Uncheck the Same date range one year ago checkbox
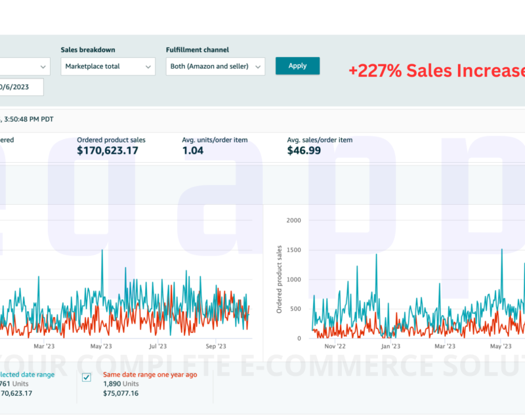This screenshot has height=420, width=525. coord(87,377)
